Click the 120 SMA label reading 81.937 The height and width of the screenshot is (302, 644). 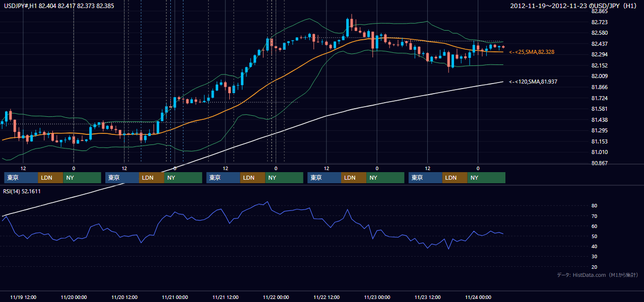click(x=533, y=82)
